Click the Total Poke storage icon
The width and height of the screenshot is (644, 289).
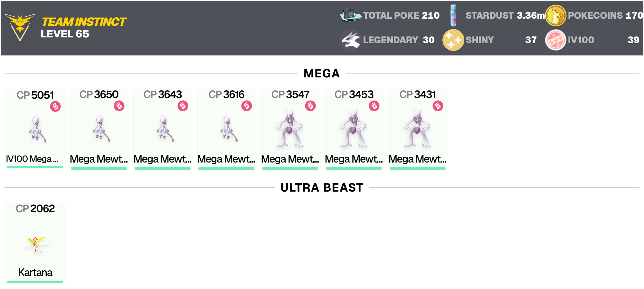coord(351,15)
